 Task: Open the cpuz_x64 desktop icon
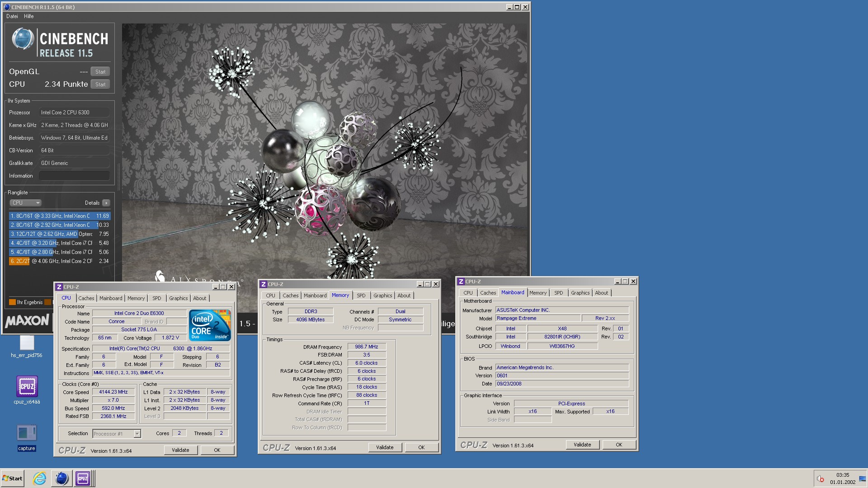point(27,390)
